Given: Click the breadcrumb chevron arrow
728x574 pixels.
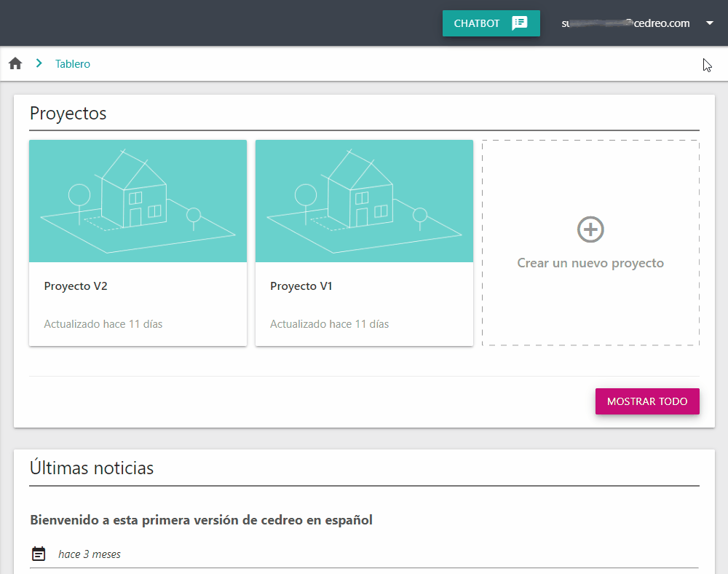Looking at the screenshot, I should [39, 63].
